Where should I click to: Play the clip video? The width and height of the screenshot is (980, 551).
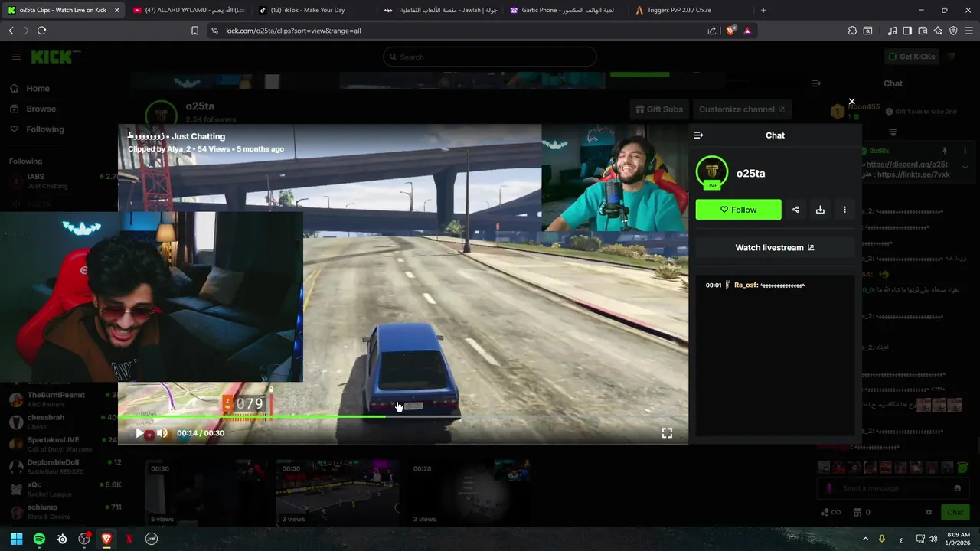coord(139,433)
